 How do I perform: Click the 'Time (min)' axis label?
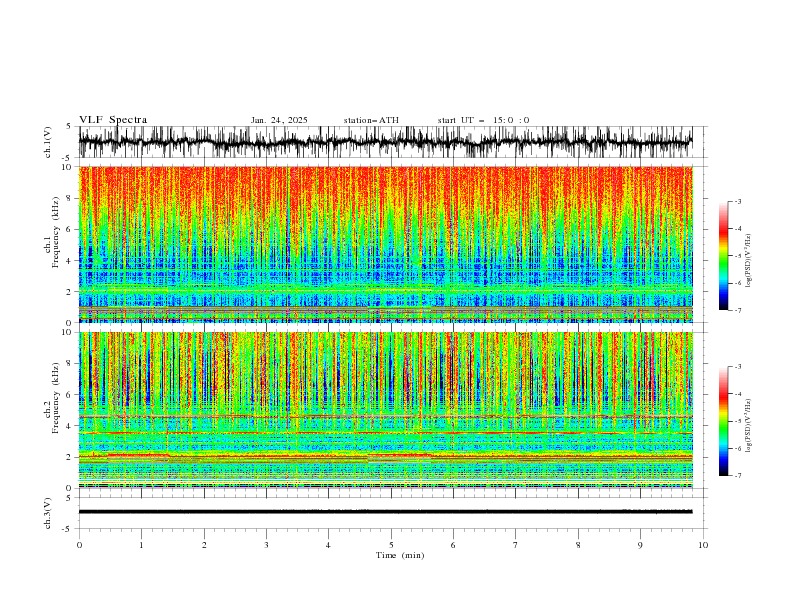400,555
